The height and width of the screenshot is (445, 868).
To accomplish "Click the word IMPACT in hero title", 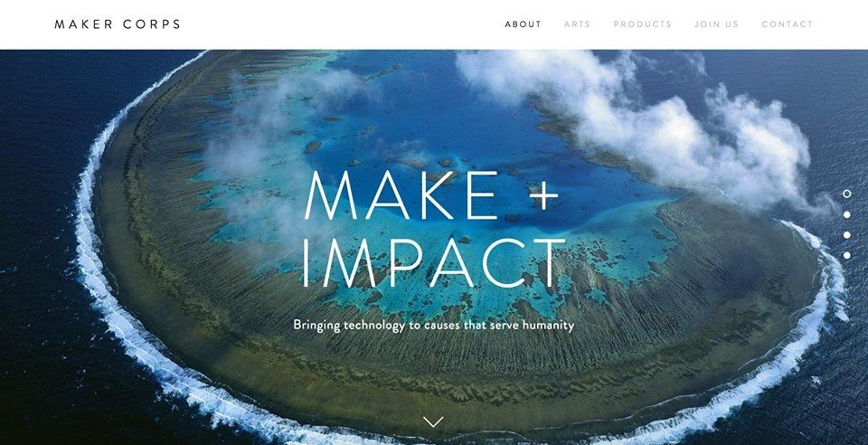I will (434, 262).
